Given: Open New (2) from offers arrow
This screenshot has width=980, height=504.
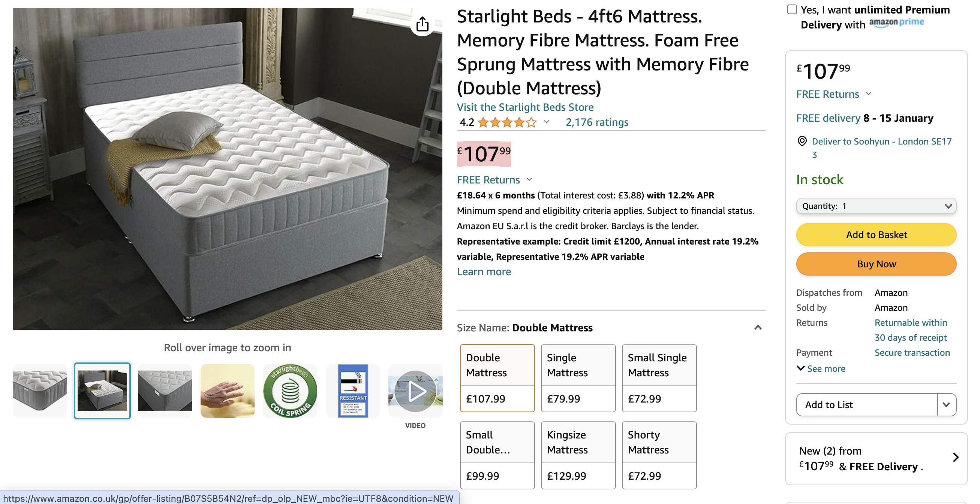Looking at the screenshot, I should (955, 457).
